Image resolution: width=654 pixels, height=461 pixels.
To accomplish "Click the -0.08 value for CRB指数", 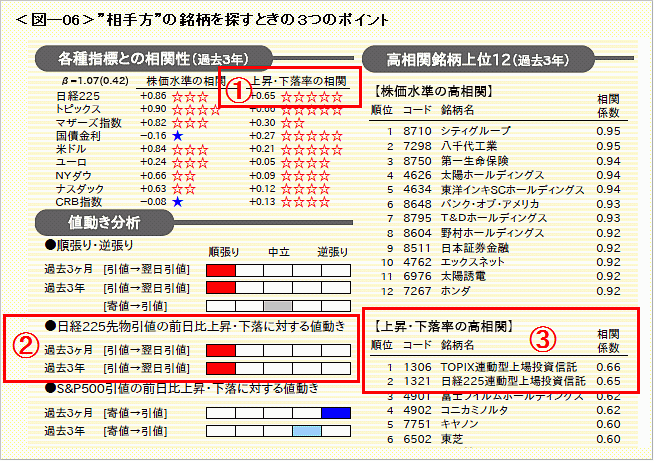I will coord(153,202).
